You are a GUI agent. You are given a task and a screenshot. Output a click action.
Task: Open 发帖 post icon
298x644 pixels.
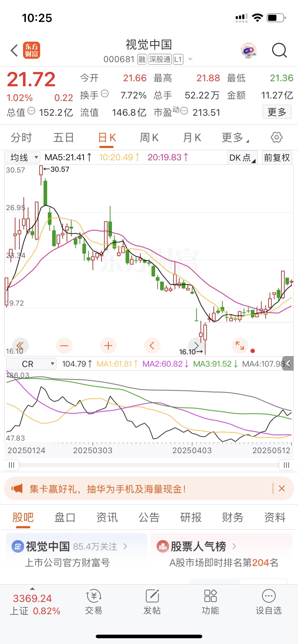click(x=152, y=596)
